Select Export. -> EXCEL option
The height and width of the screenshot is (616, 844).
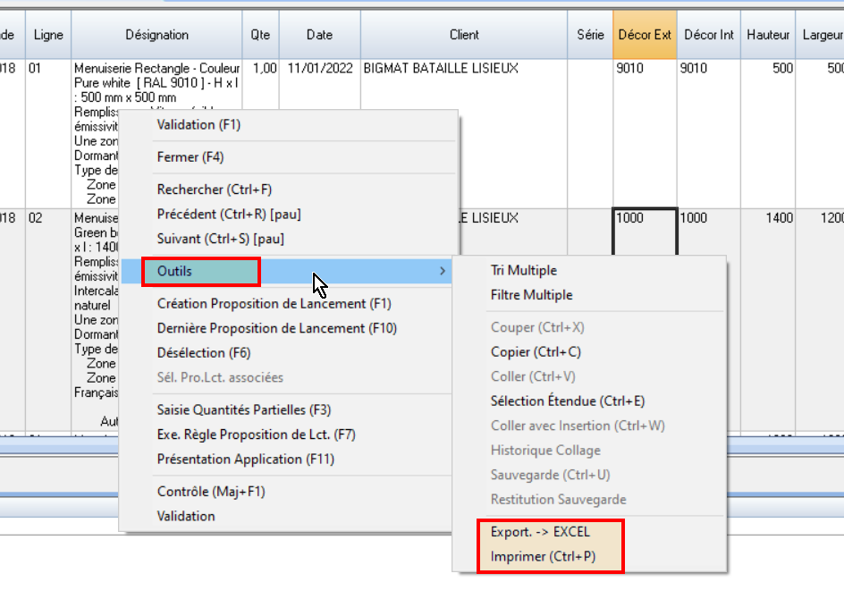tap(540, 532)
